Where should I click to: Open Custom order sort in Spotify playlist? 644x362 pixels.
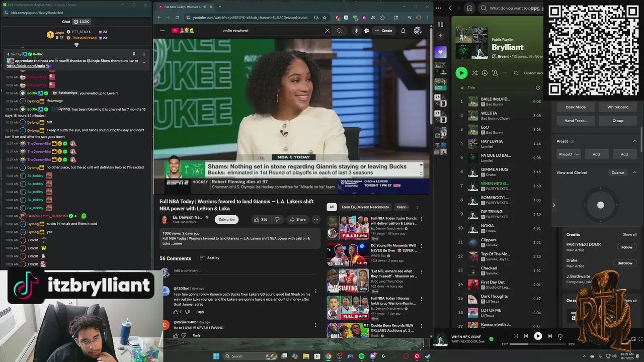[x=533, y=73]
